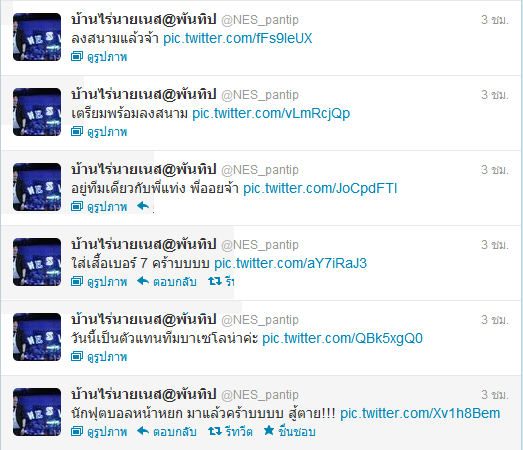The width and height of the screenshot is (523, 450).
Task: Open link pic.twitter.com/vLmRcjQp
Action: coord(271,113)
